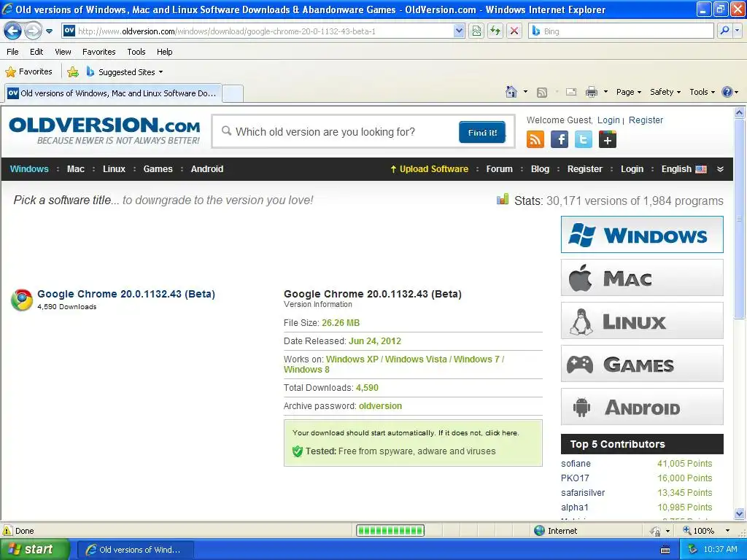747x560 pixels.
Task: Click the Refresh page icon
Action: [x=495, y=31]
